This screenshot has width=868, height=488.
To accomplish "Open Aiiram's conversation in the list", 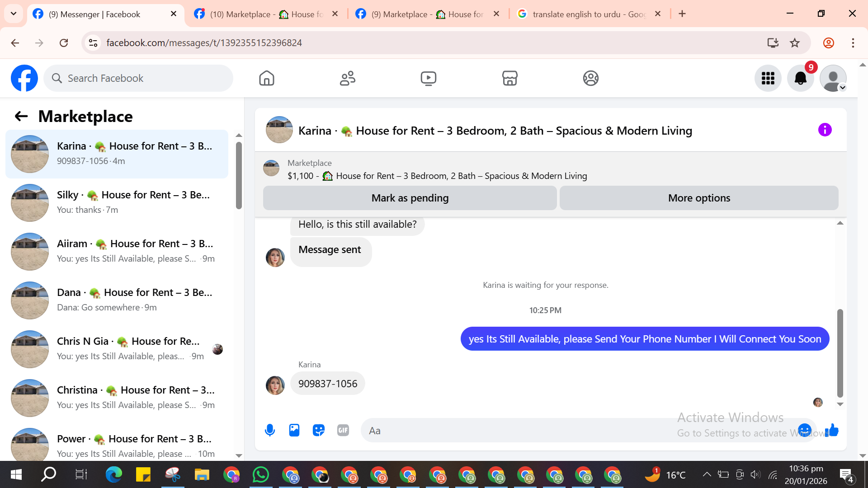I will [x=117, y=251].
